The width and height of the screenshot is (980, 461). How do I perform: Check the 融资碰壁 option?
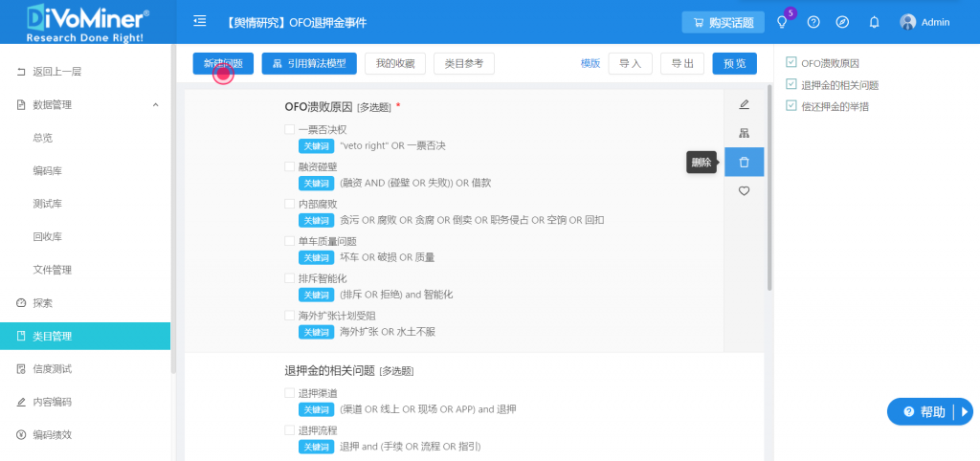click(289, 166)
